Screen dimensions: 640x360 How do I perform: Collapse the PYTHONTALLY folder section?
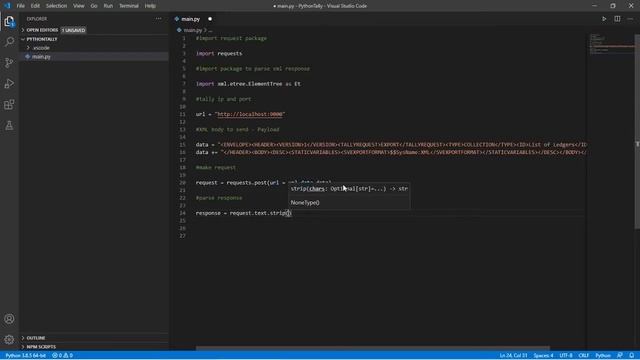[94, 39]
